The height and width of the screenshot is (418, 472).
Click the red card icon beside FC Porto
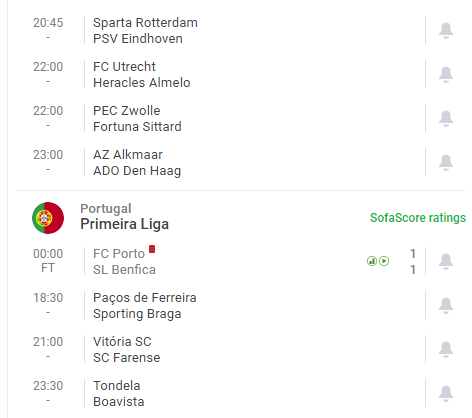tap(152, 249)
